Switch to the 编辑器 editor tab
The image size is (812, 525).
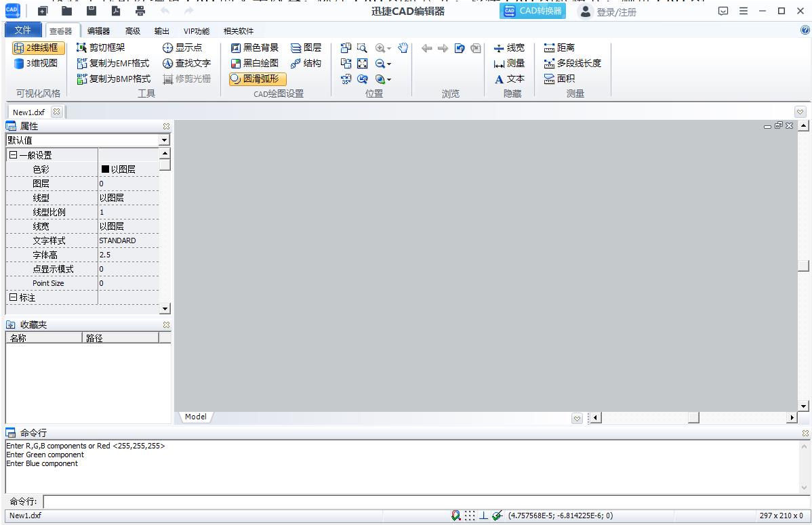tap(98, 31)
